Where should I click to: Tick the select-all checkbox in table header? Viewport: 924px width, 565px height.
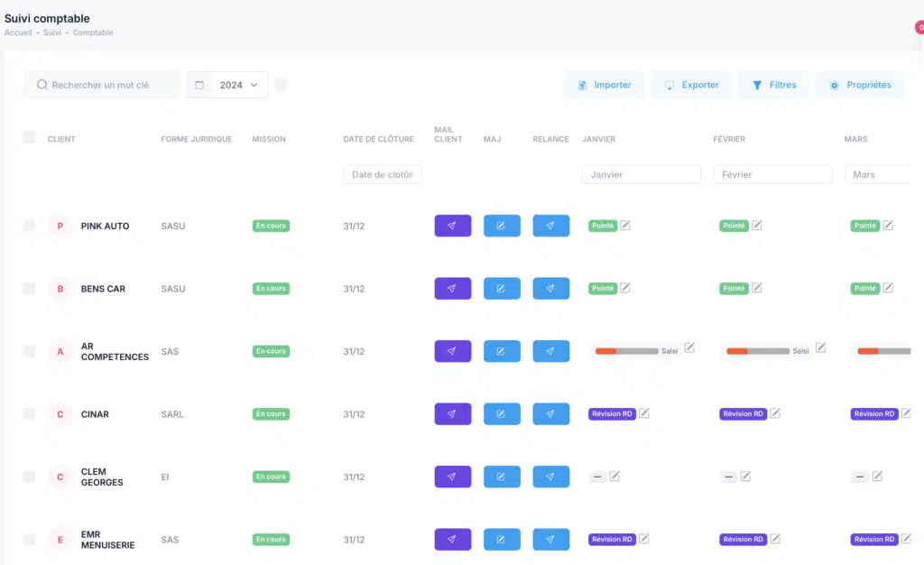click(x=29, y=138)
